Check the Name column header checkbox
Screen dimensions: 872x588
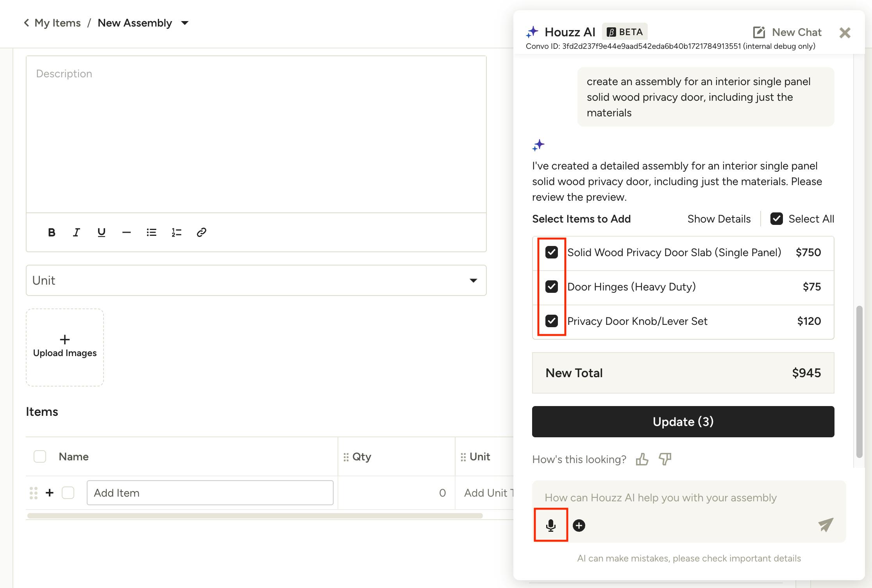[x=40, y=456]
